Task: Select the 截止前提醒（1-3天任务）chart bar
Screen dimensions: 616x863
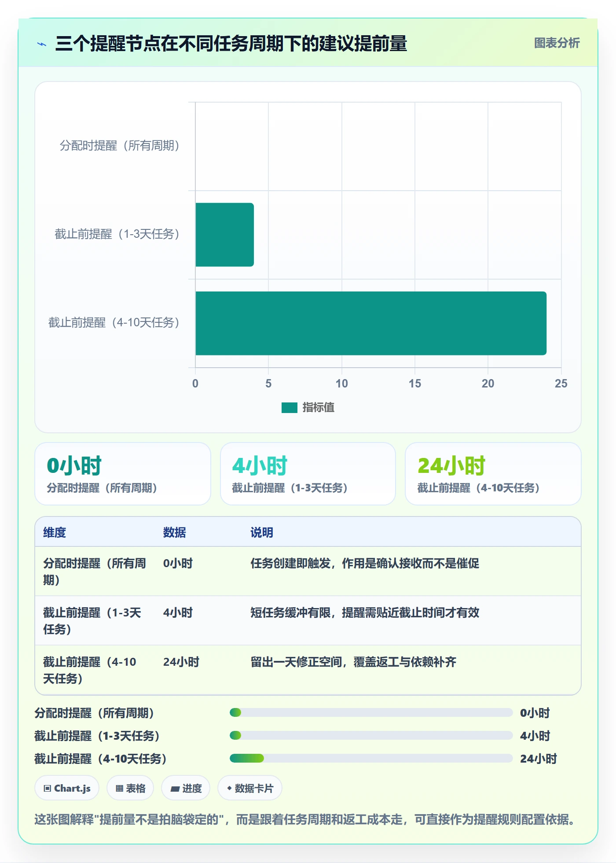Action: click(x=224, y=235)
